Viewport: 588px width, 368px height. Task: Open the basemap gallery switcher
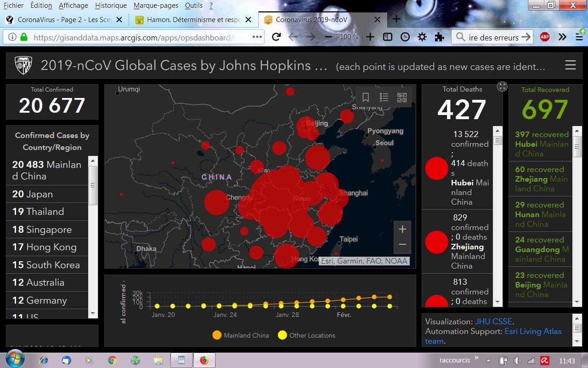coord(402,97)
